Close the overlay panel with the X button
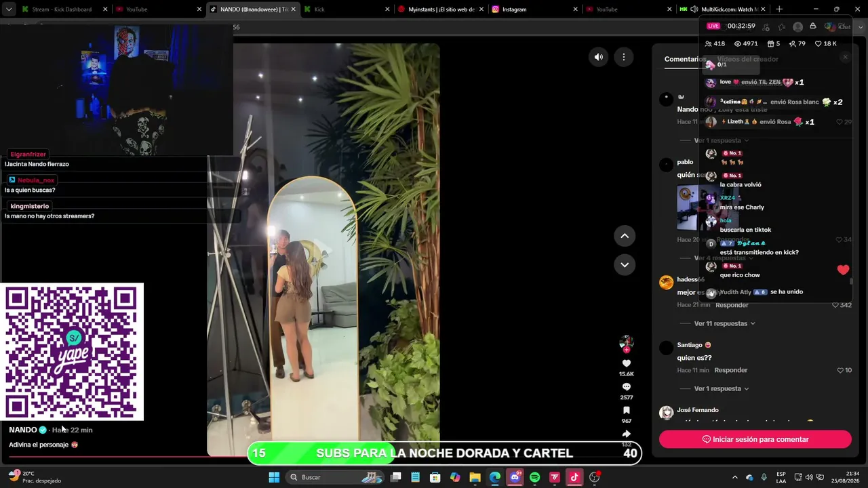Image resolution: width=868 pixels, height=488 pixels. pyautogui.click(x=845, y=58)
